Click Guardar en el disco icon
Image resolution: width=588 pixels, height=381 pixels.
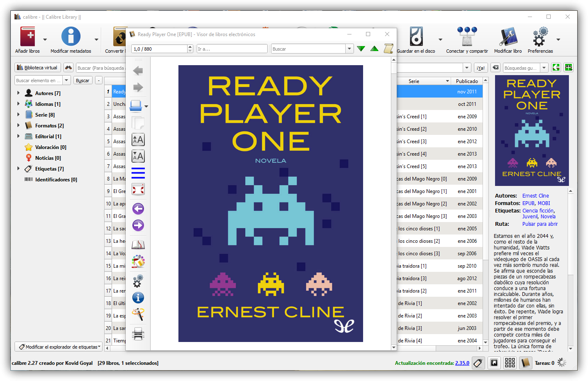point(416,37)
